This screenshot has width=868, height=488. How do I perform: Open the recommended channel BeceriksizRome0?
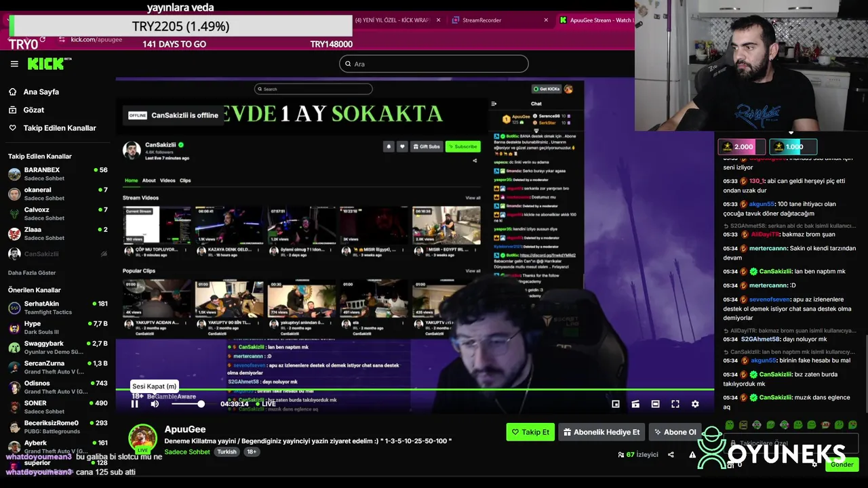click(x=58, y=427)
